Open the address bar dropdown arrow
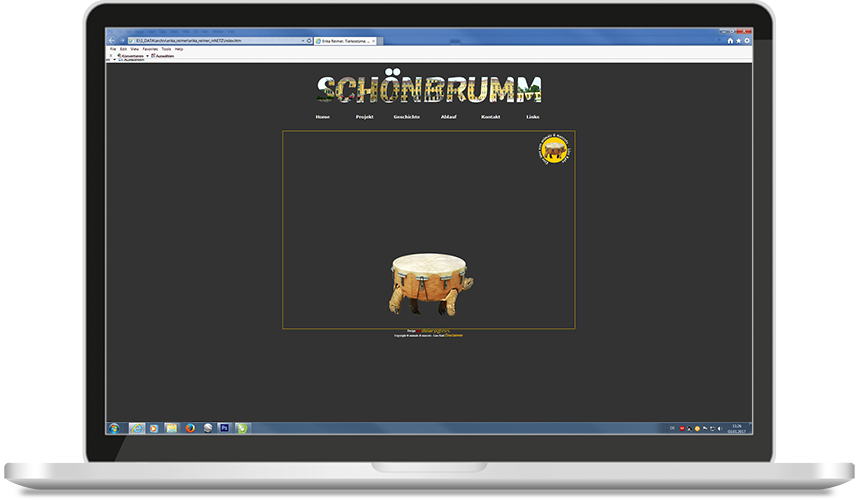859x500 pixels. point(303,41)
